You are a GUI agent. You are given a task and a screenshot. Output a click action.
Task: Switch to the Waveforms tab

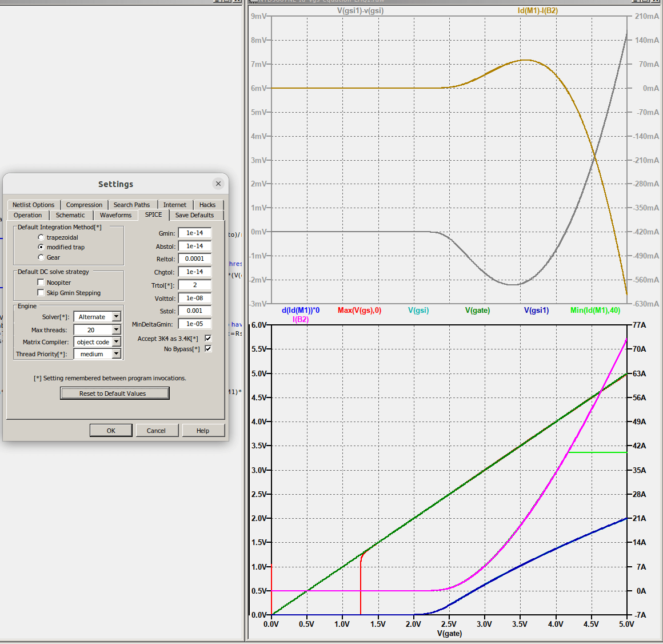click(x=115, y=215)
